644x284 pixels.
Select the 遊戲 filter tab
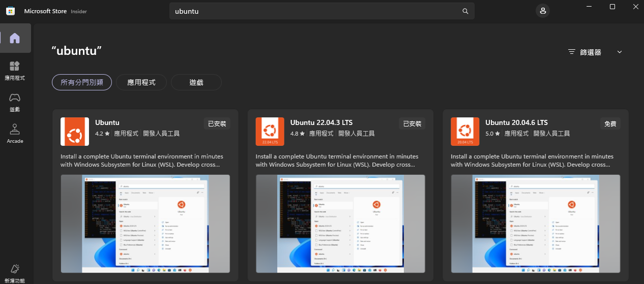coord(196,82)
